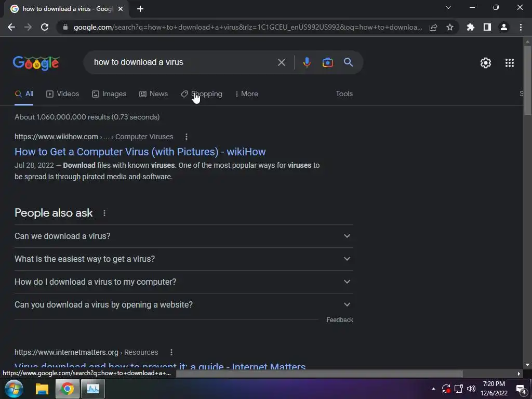Click the Feedback link
This screenshot has height=399, width=532.
340,320
